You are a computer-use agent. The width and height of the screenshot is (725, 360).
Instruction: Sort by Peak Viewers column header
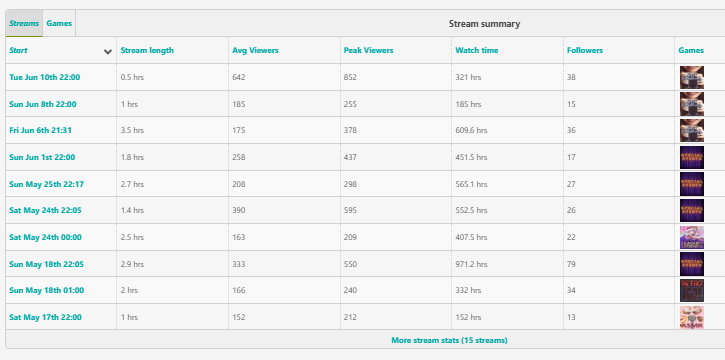pos(369,50)
